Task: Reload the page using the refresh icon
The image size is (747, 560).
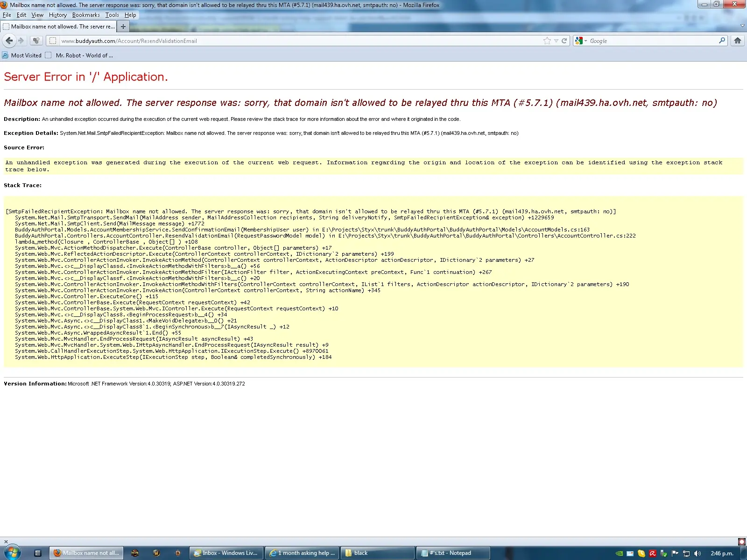Action: pos(564,41)
